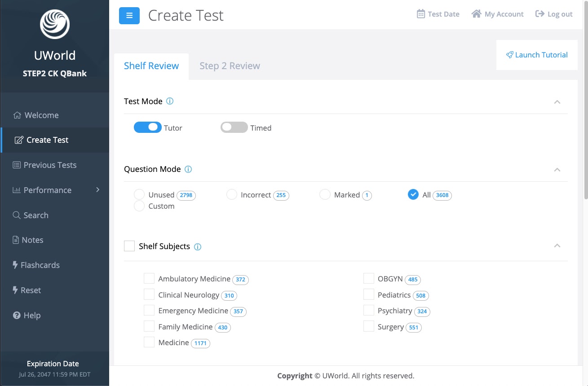Image resolution: width=588 pixels, height=386 pixels.
Task: Open Help in the sidebar
Action: point(55,315)
